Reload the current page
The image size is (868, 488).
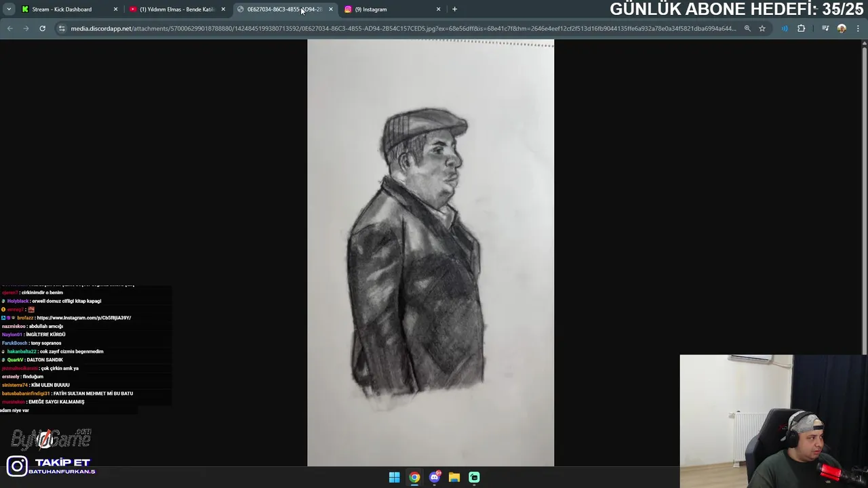[42, 28]
